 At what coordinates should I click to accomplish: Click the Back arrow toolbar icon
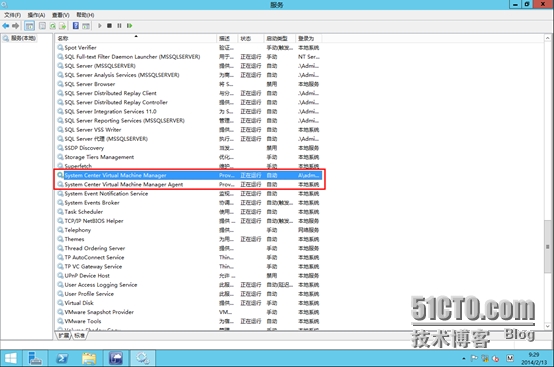[5, 26]
